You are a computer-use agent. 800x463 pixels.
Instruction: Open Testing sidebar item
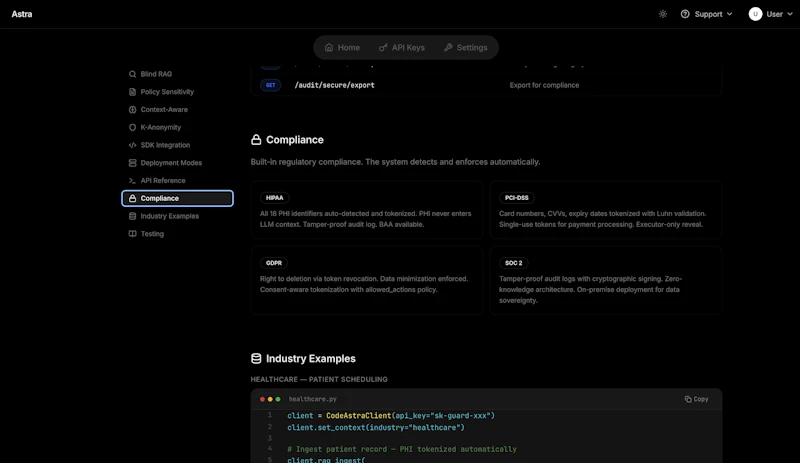coord(177,234)
